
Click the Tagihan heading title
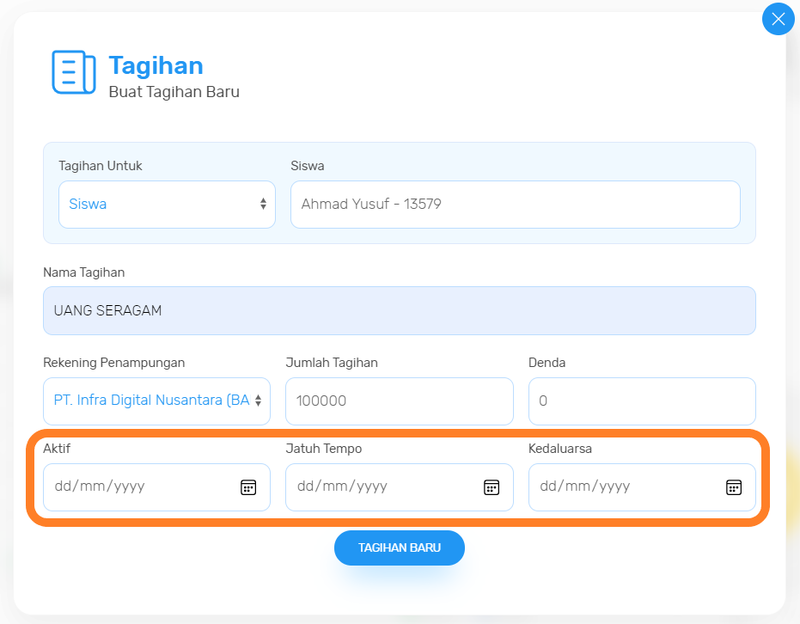156,66
